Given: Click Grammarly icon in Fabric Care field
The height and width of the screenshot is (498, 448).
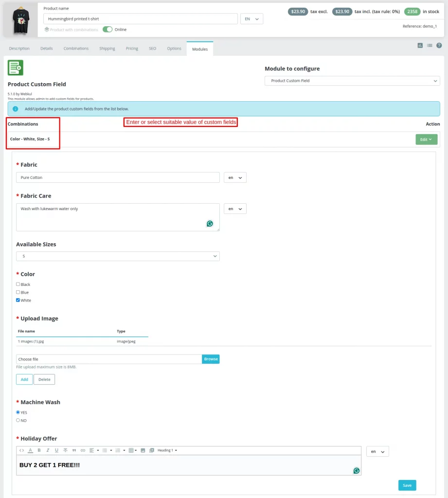Looking at the screenshot, I should pos(210,224).
